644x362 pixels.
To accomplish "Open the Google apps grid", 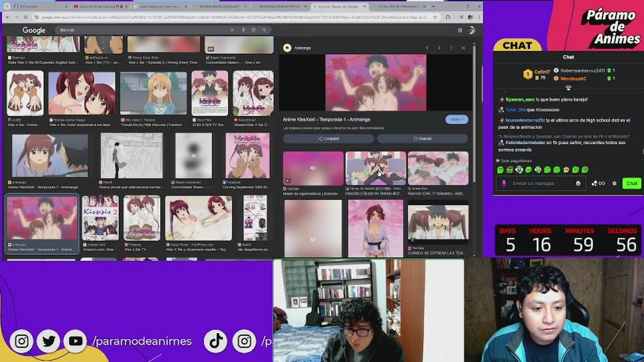I will pos(459,30).
